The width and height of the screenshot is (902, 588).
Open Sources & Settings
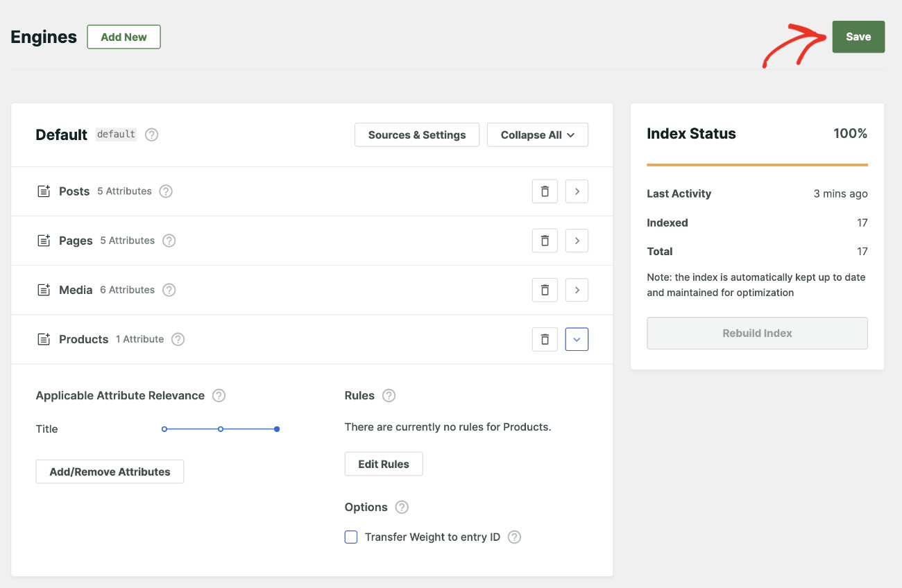[x=416, y=135]
